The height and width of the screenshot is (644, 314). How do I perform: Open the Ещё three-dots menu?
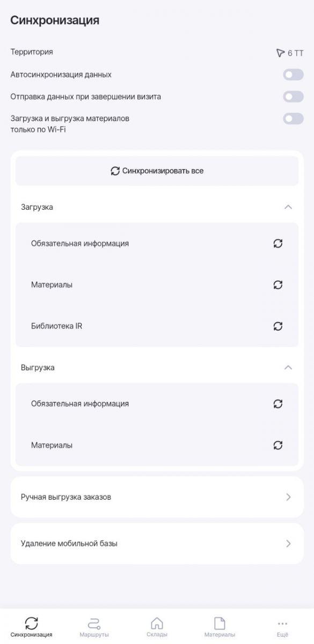pos(282,624)
